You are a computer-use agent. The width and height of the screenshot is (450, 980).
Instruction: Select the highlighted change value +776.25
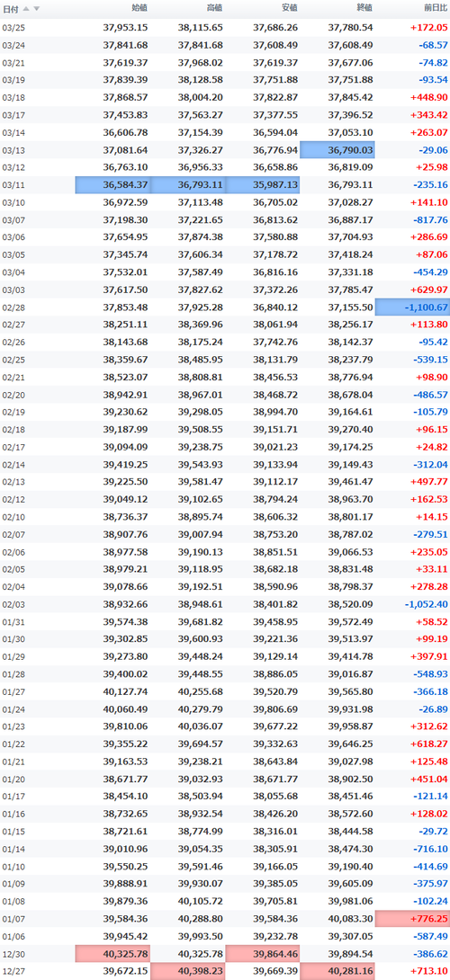(412, 919)
